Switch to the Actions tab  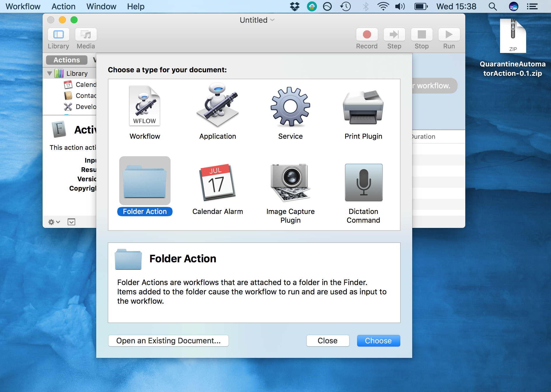tap(67, 60)
